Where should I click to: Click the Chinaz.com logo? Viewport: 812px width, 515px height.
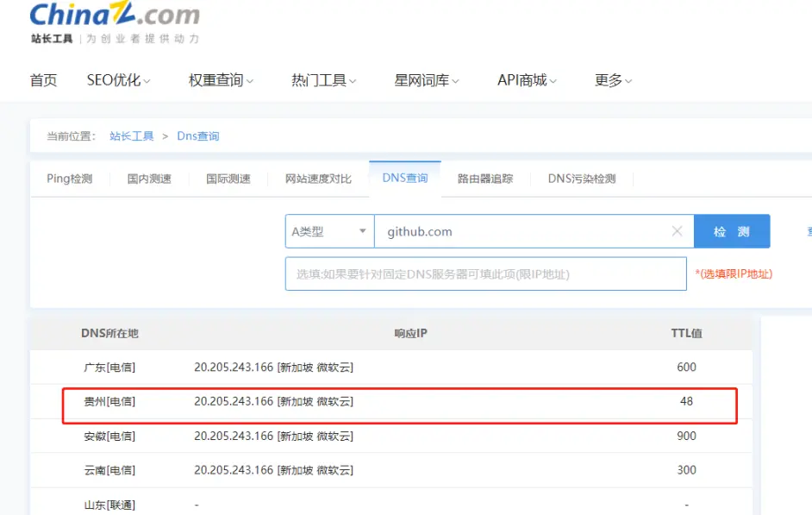(x=115, y=22)
